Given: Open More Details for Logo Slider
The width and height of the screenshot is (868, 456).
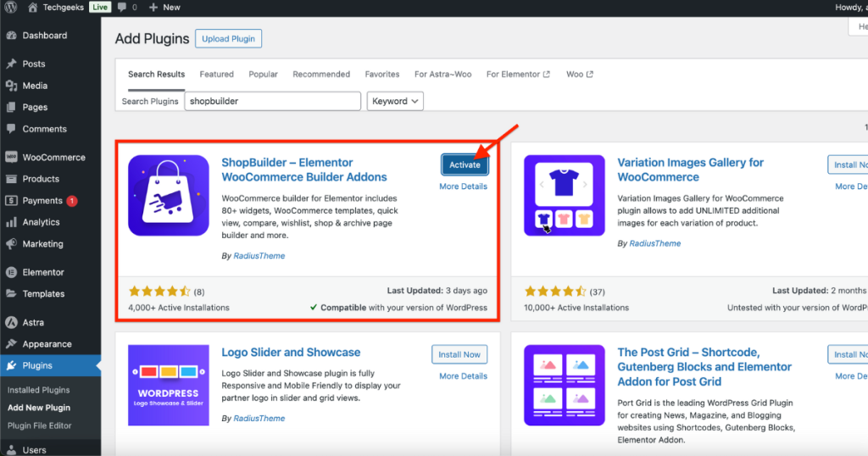Looking at the screenshot, I should [x=463, y=376].
